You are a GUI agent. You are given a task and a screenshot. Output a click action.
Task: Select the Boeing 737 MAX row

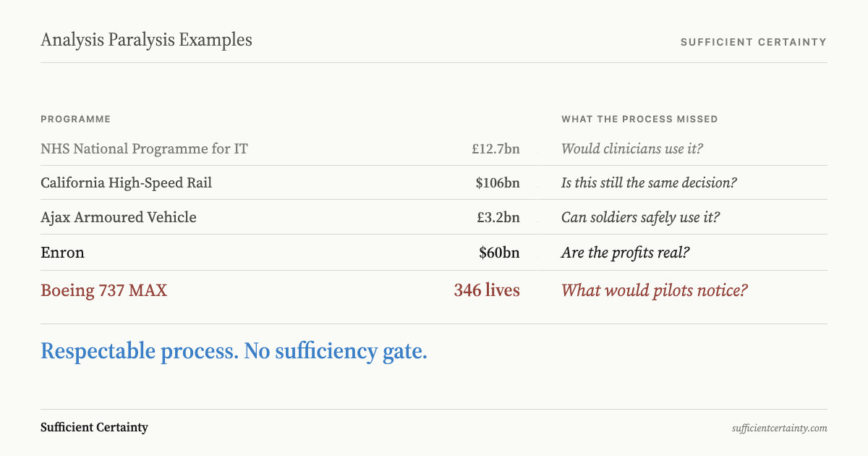tap(434, 290)
